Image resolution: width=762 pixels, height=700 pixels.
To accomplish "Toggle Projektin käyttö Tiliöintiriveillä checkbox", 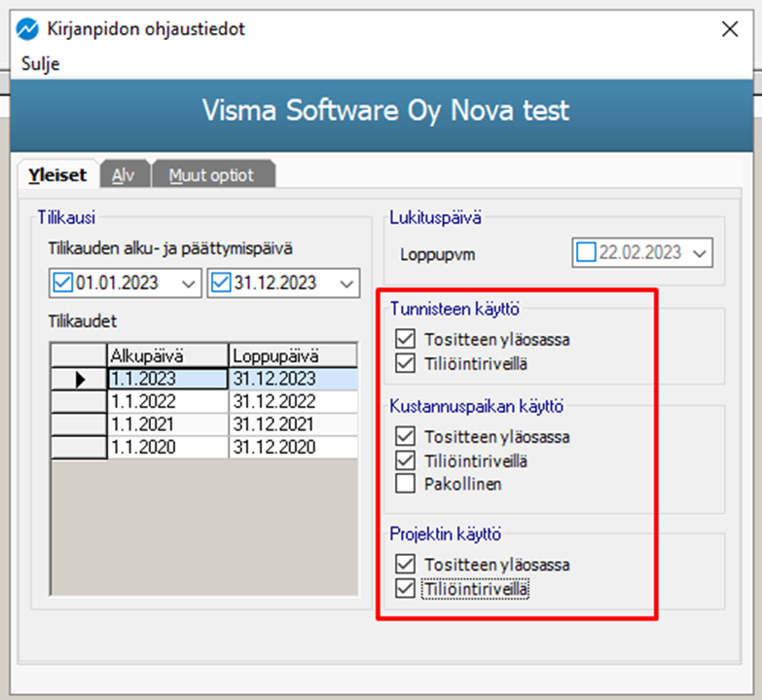I will (x=405, y=589).
